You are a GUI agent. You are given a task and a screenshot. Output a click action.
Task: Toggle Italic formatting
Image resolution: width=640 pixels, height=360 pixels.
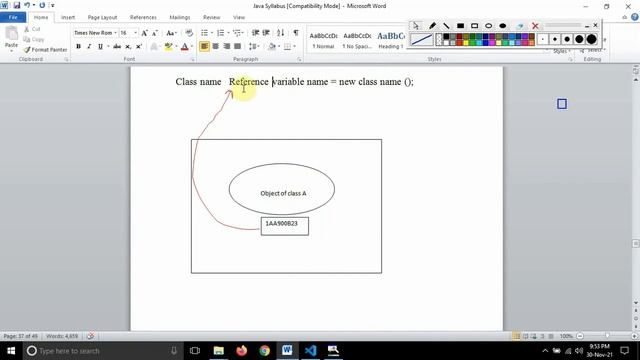(x=89, y=47)
